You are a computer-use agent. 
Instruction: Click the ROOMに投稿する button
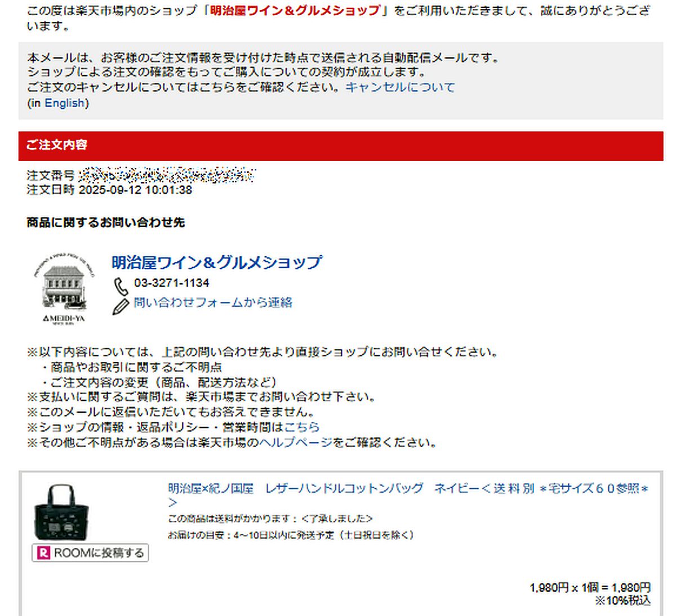(x=90, y=553)
